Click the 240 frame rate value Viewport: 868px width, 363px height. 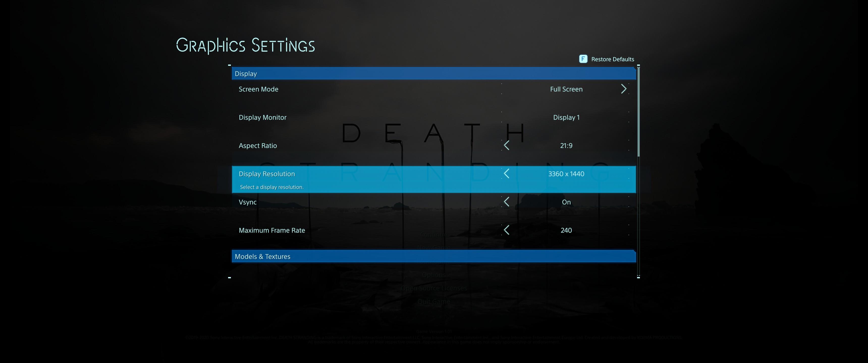click(566, 230)
